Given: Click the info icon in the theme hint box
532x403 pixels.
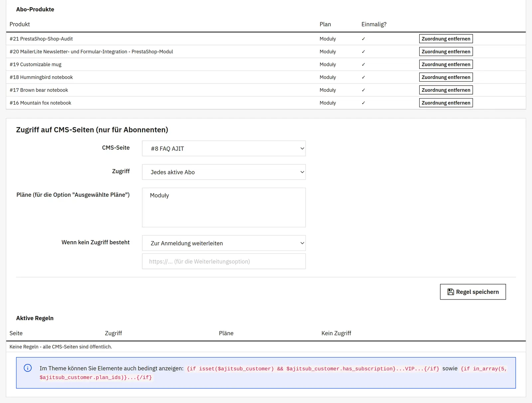Looking at the screenshot, I should 28,368.
